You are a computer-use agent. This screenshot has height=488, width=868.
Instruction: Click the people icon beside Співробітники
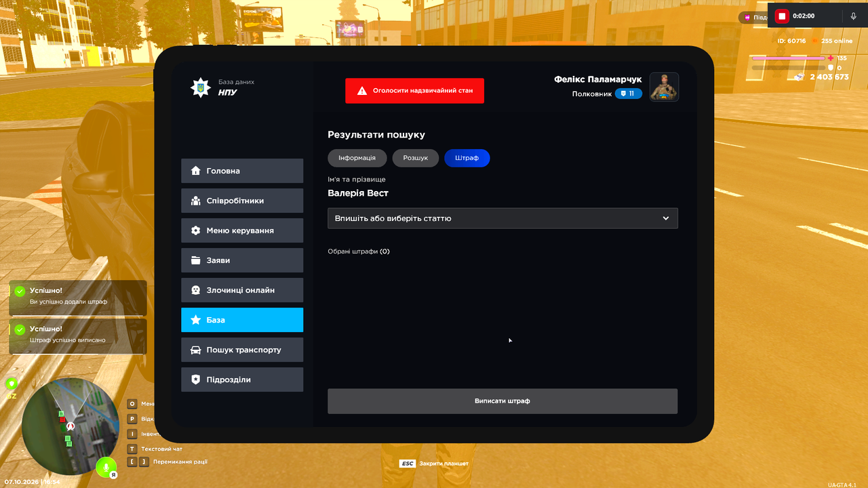pos(196,201)
